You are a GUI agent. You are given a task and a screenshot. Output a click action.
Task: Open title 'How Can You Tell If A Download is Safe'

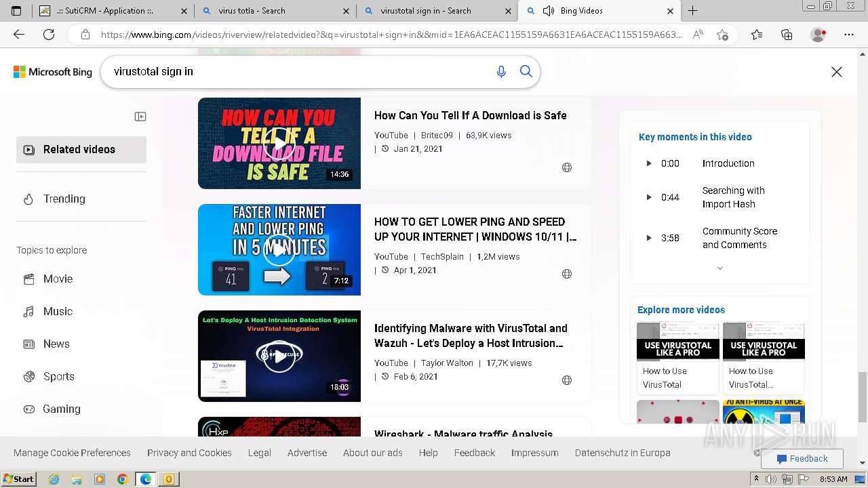[x=471, y=116]
